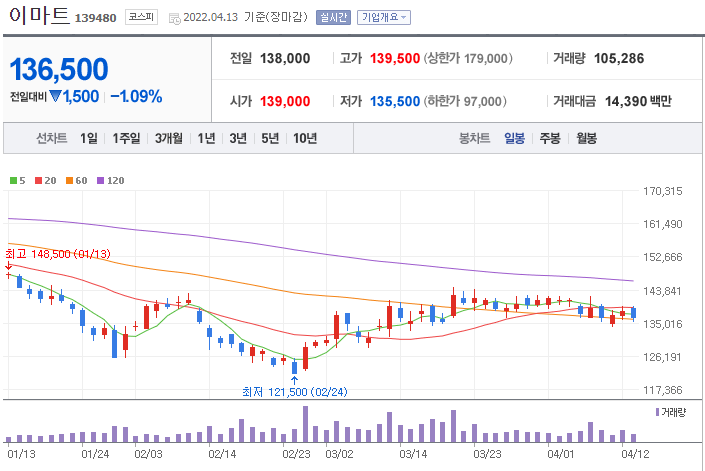Click the orange 60-day moving average swatch
Screen dimensions: 705x471
[69, 181]
